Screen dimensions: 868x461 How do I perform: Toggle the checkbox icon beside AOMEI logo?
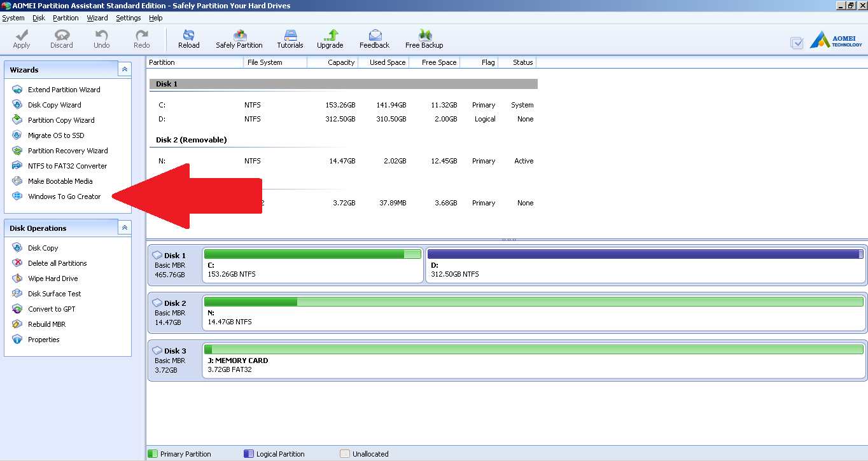(x=797, y=43)
